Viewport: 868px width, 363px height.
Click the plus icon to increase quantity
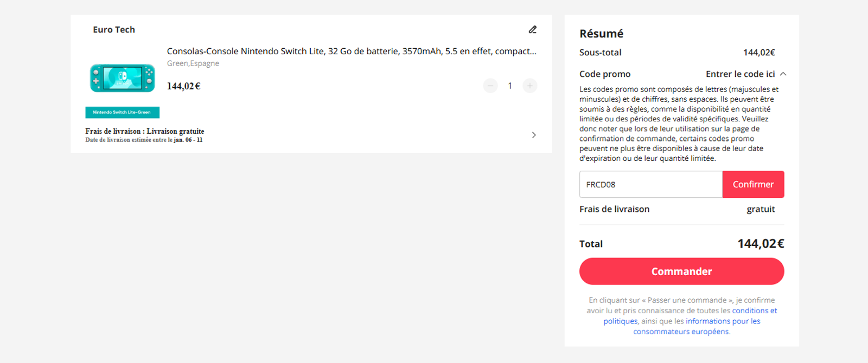point(529,86)
